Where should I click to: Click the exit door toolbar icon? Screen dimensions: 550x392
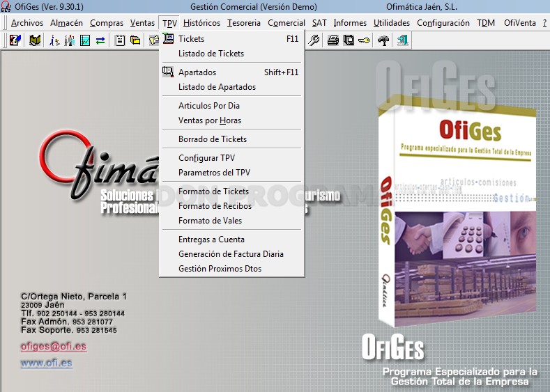coord(403,40)
